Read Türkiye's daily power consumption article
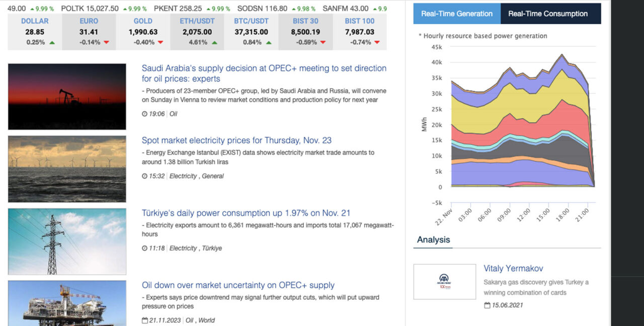Viewport: 644px width, 326px height. [x=246, y=213]
